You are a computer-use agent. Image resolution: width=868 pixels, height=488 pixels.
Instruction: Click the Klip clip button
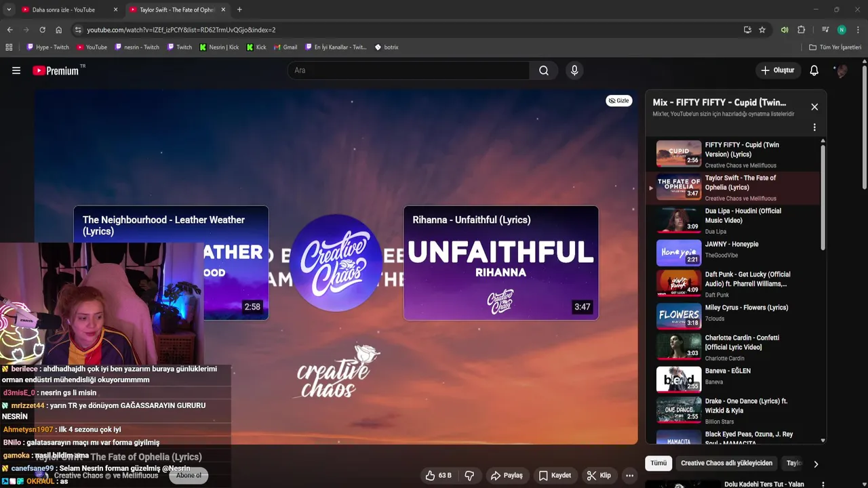pyautogui.click(x=599, y=476)
